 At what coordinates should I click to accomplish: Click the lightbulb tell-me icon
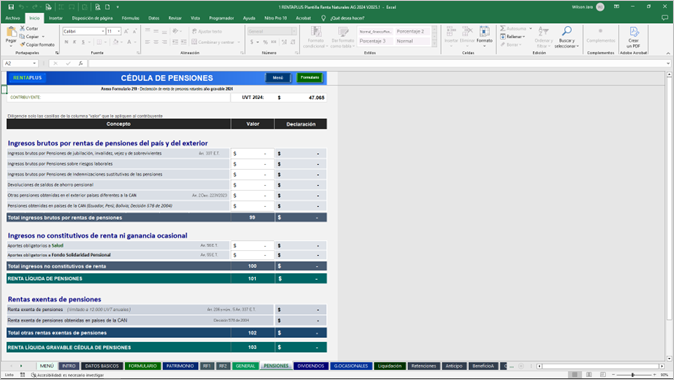(x=323, y=18)
